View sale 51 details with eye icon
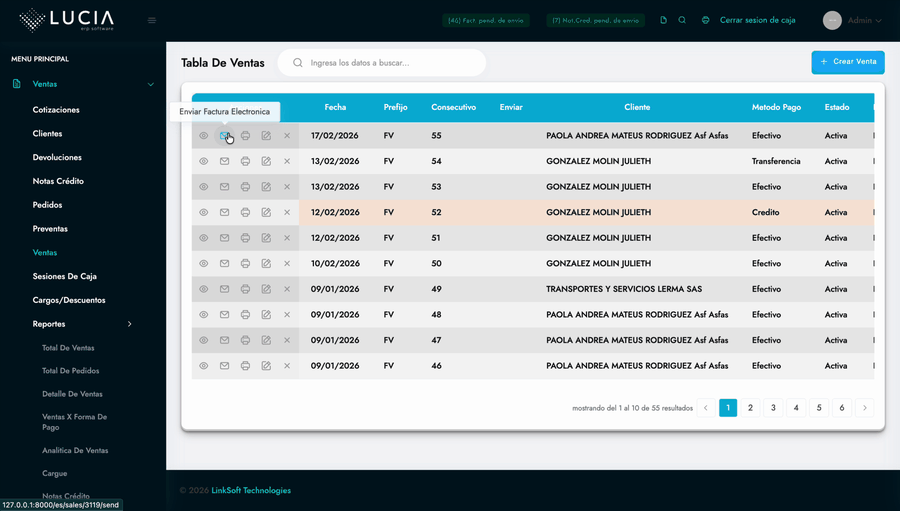Image resolution: width=900 pixels, height=511 pixels. point(203,238)
